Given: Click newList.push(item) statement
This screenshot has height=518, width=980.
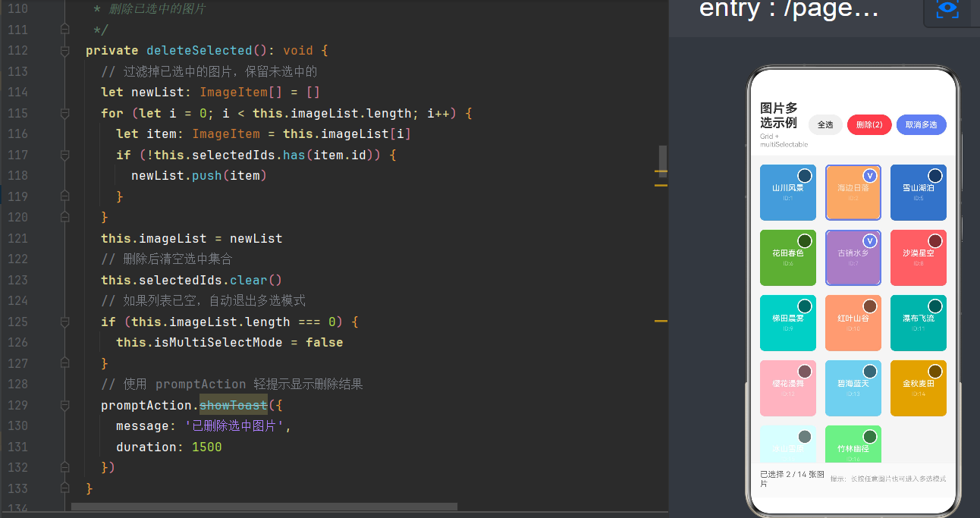Looking at the screenshot, I should tap(199, 176).
